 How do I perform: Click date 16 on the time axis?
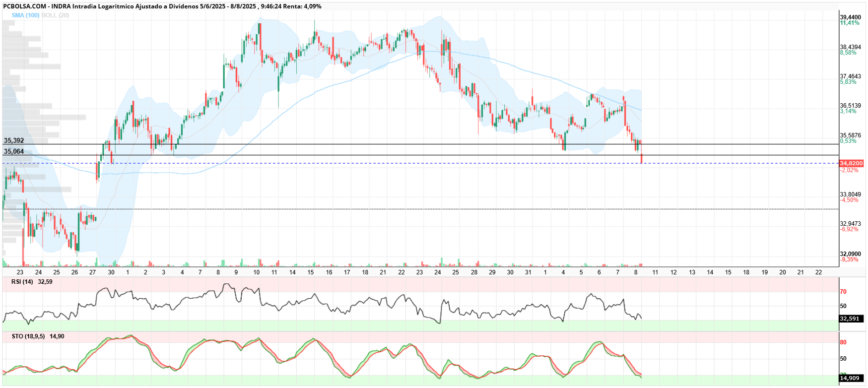click(x=329, y=272)
